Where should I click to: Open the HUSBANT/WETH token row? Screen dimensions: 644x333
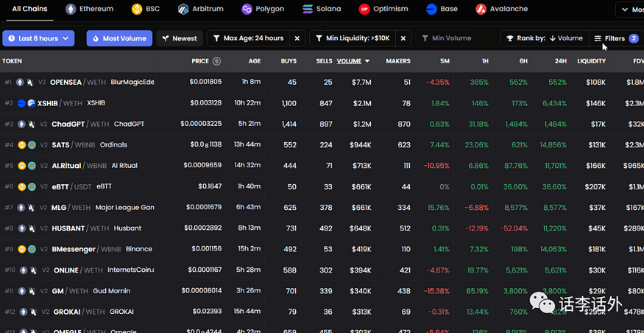pos(322,228)
